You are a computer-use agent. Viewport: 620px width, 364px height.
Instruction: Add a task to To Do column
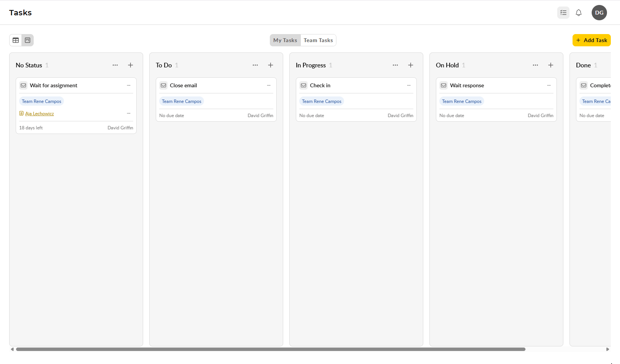click(x=271, y=65)
